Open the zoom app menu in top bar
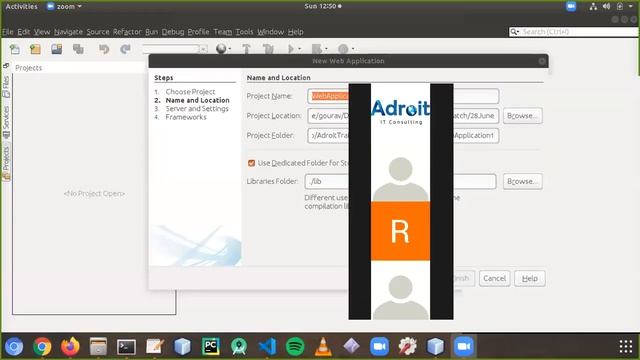This screenshot has width=640, height=360. [x=65, y=7]
